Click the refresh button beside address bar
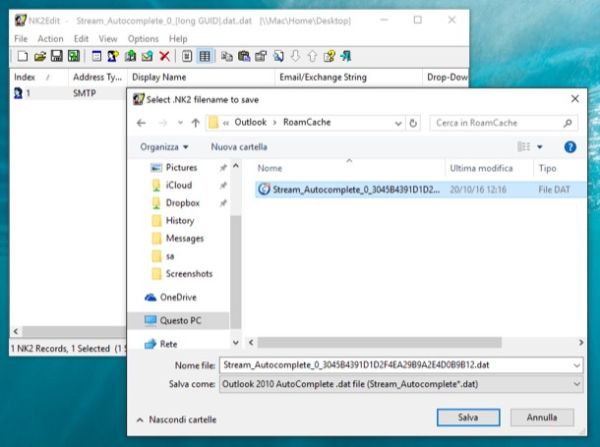This screenshot has width=600, height=447. coord(413,122)
